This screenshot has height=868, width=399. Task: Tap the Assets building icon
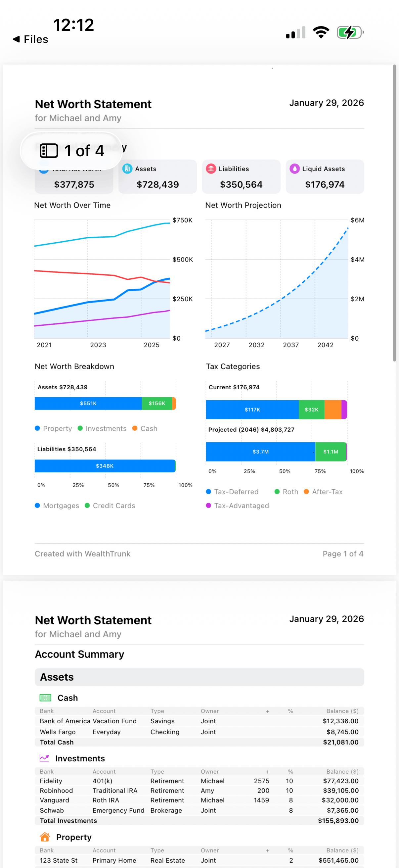click(x=127, y=169)
